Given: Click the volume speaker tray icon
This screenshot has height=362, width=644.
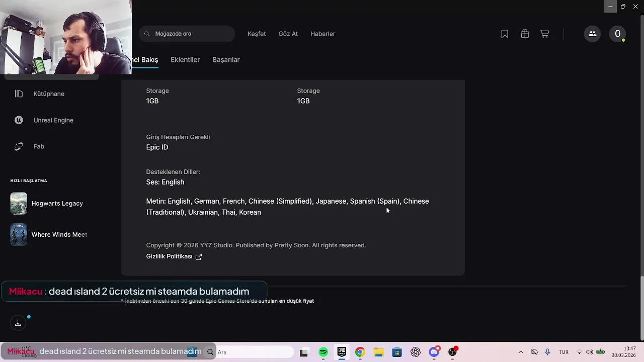Looking at the screenshot, I should (x=589, y=352).
